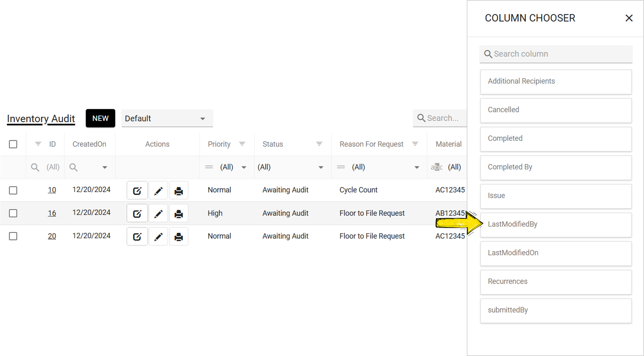Expand the Priority (All) filter dropdown
Image resolution: width=644 pixels, height=356 pixels.
(244, 167)
